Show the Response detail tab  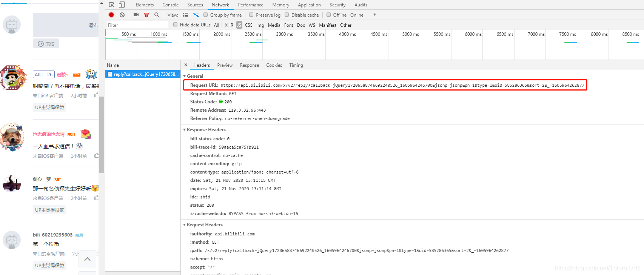pos(250,65)
